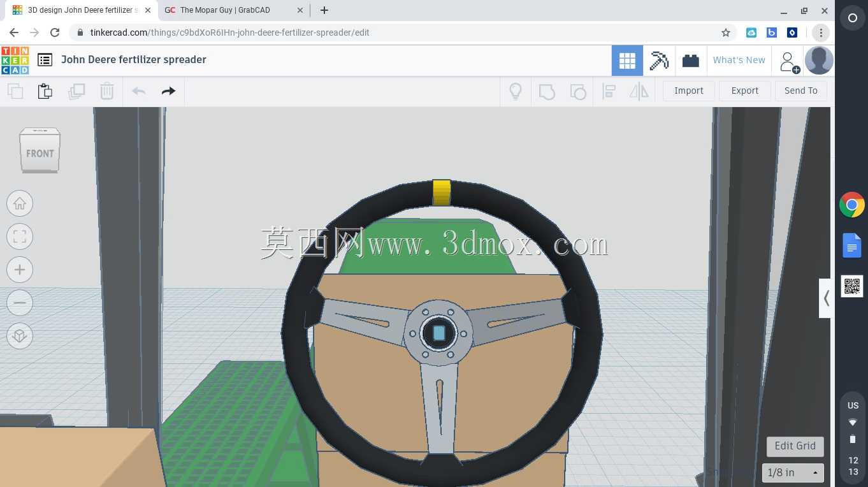
Task: Click the dark blue square extension icon
Action: click(792, 33)
